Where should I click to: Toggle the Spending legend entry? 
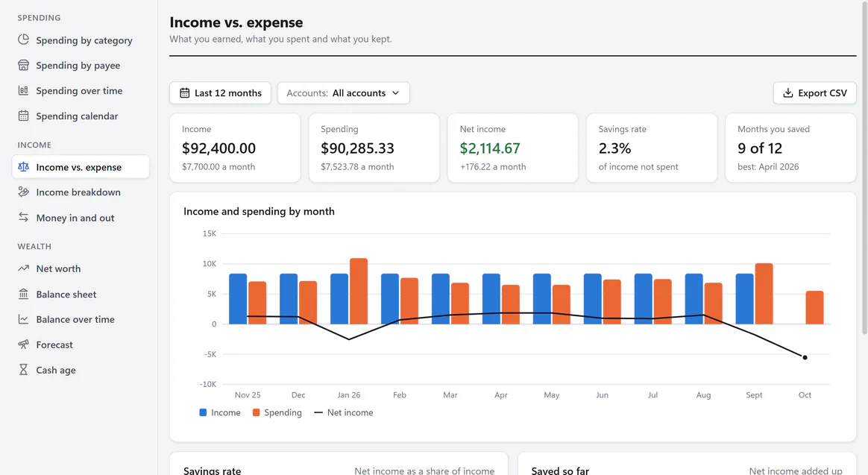(277, 412)
